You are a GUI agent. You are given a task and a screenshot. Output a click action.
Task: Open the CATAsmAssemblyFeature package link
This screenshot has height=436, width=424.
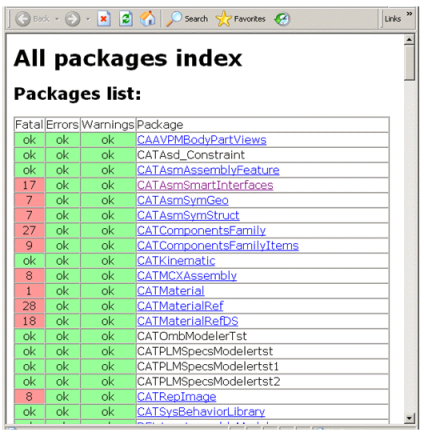[x=208, y=170]
